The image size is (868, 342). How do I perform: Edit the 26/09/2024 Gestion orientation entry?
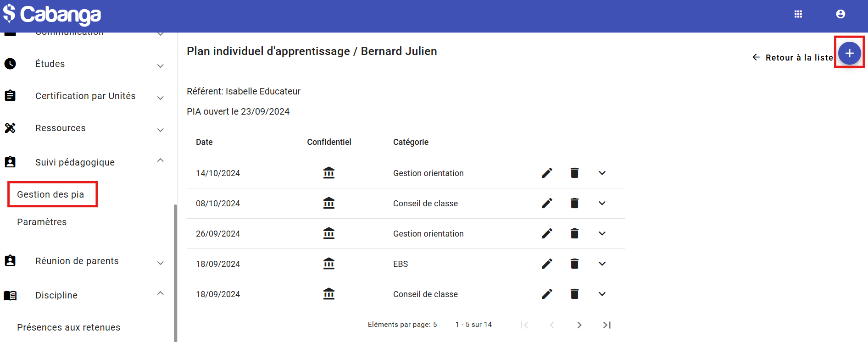pyautogui.click(x=547, y=233)
